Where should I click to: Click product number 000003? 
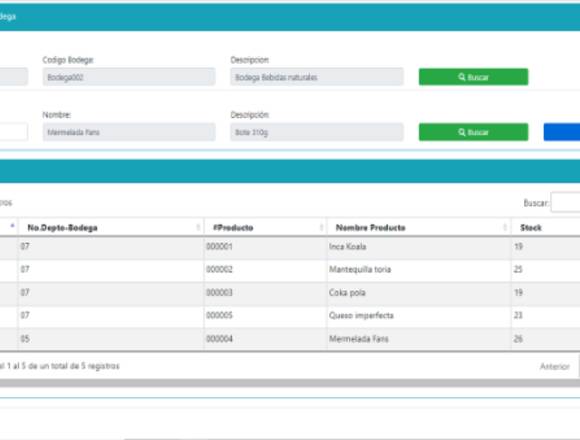pyautogui.click(x=219, y=292)
